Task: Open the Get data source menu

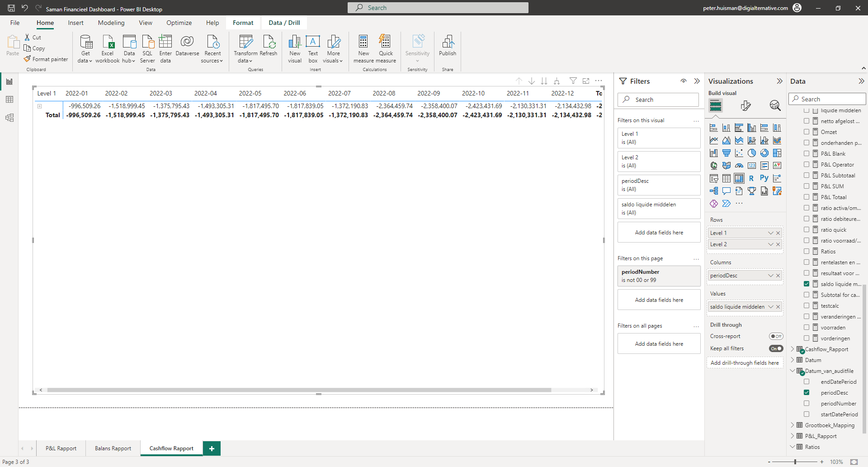Action: point(85,49)
